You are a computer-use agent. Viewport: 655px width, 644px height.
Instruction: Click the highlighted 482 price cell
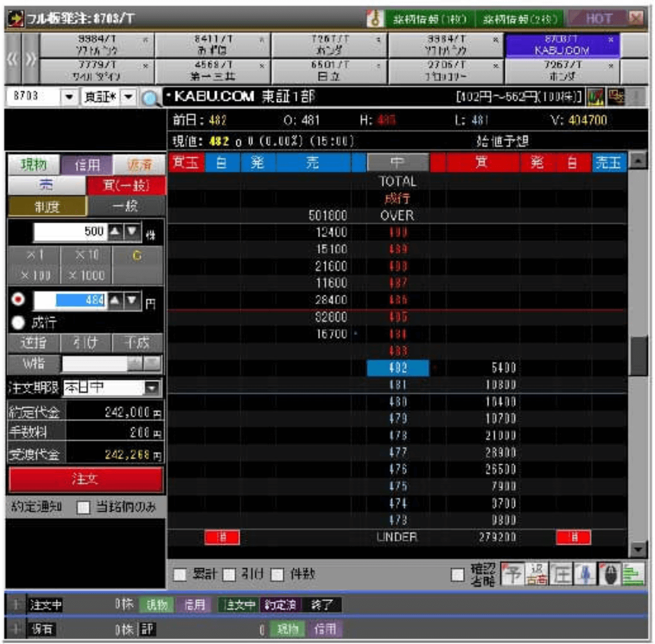398,368
